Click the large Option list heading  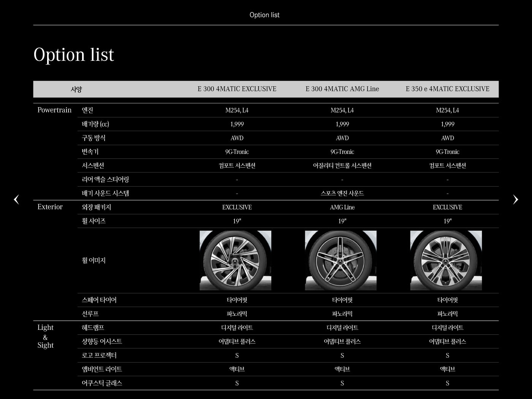tap(74, 54)
